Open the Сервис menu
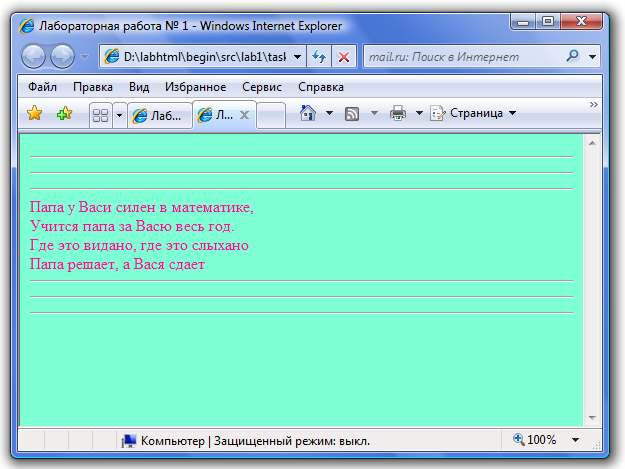 click(262, 87)
